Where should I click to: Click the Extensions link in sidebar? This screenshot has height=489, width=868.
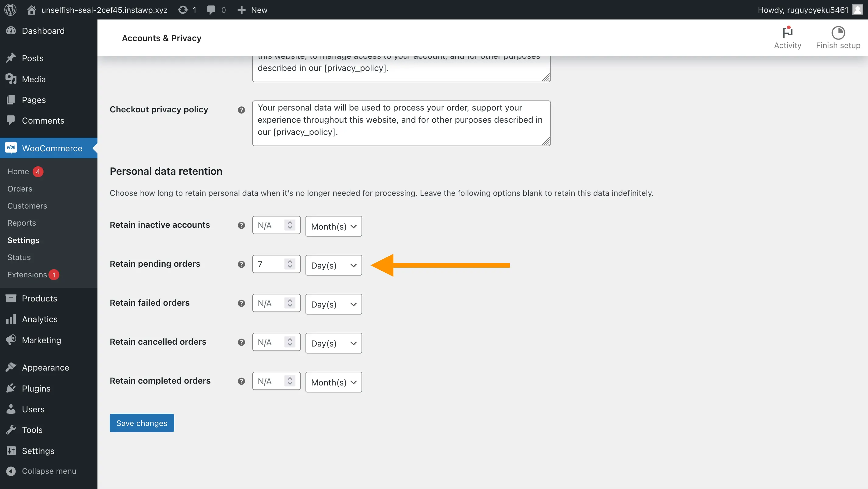34,274
